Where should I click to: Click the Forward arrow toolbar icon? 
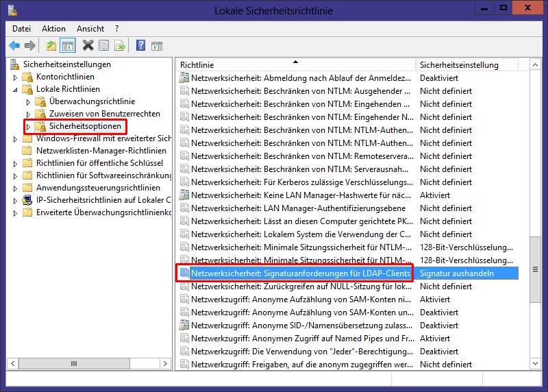30,46
